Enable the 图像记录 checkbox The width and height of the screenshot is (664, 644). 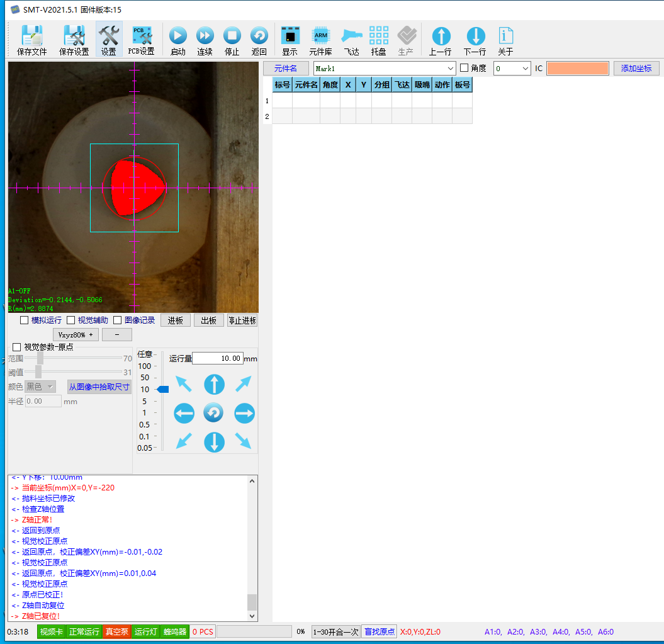(x=118, y=320)
